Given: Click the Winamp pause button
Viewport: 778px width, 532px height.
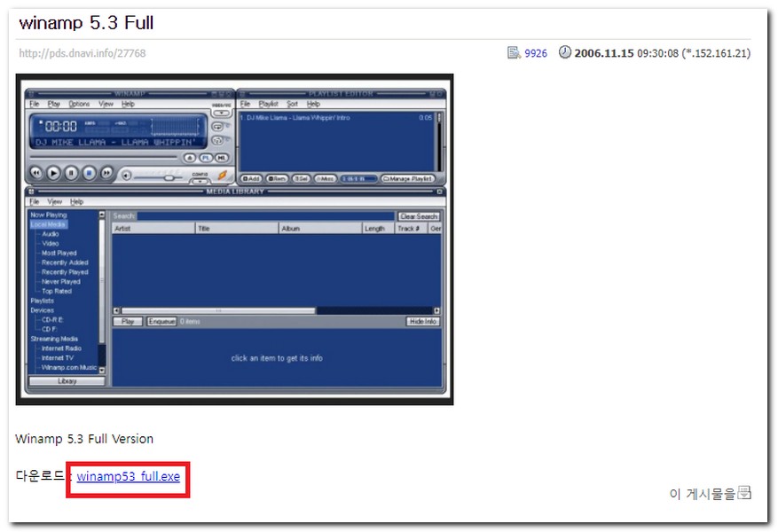Looking at the screenshot, I should [x=71, y=173].
